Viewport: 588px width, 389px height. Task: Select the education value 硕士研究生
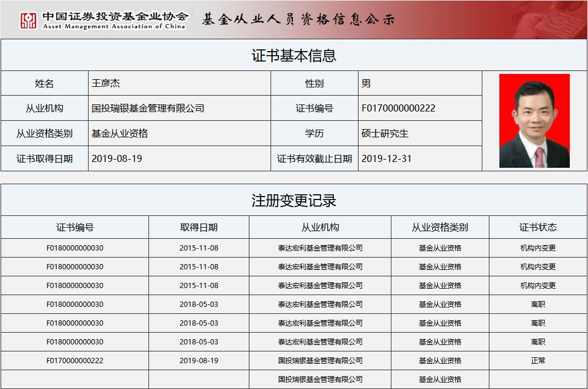(x=385, y=133)
